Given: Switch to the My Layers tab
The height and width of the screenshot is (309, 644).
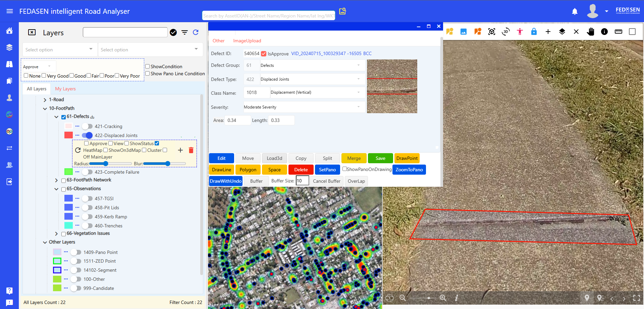Looking at the screenshot, I should point(65,89).
